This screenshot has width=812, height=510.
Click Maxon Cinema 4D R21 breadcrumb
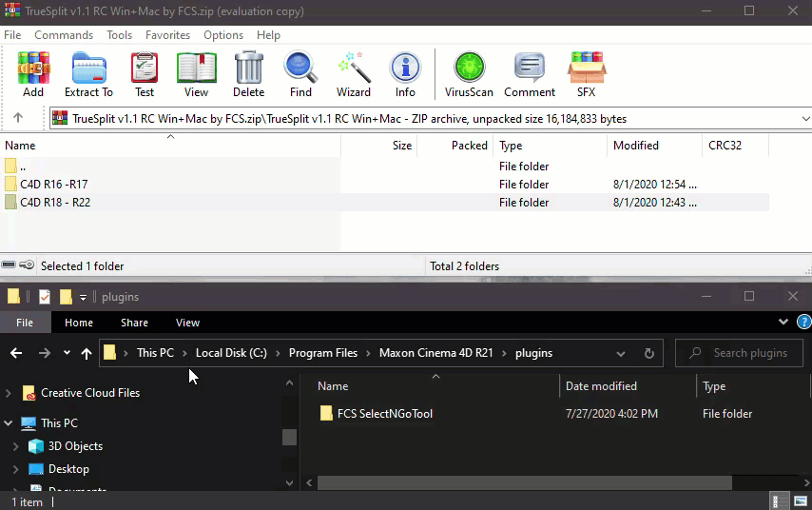(x=436, y=353)
